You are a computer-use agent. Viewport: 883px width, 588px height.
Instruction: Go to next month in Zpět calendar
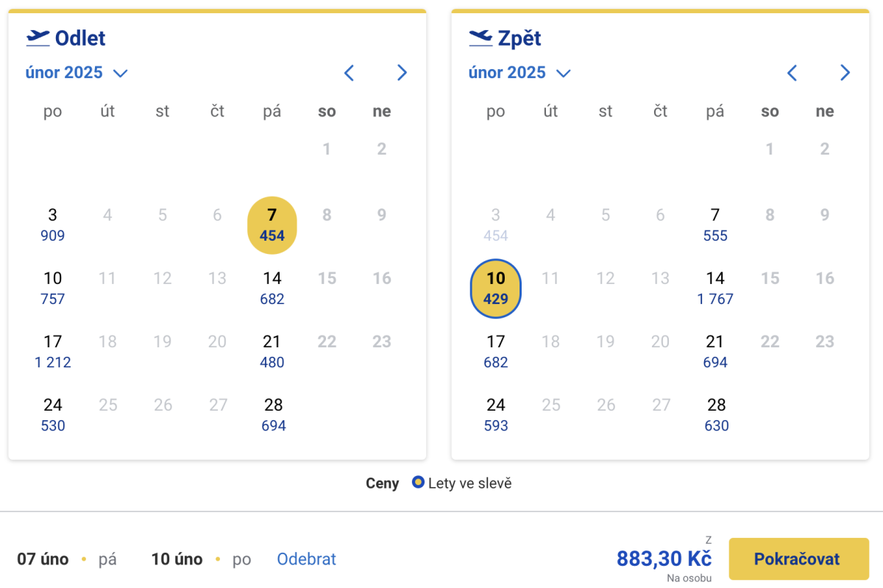point(845,73)
